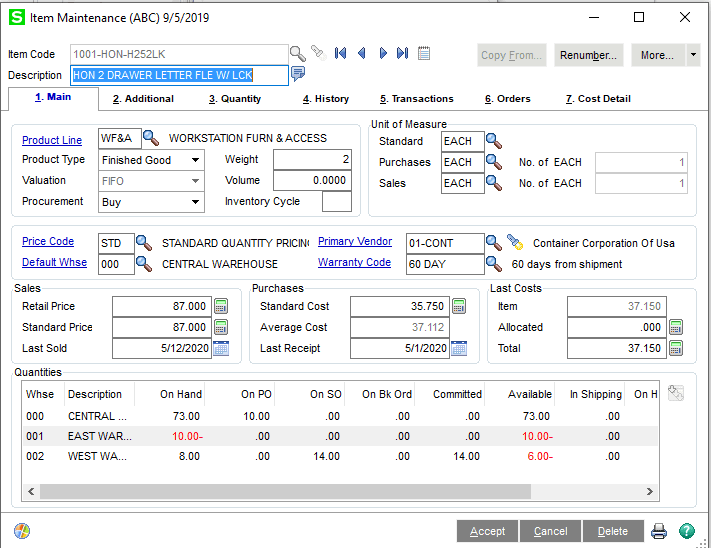The image size is (711, 548).
Task: Open Standard unit of measure lookup
Action: (494, 141)
